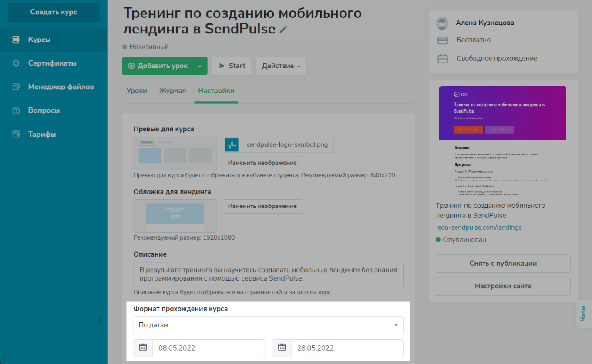
Task: Click the landing page preview image
Action: 503,141
